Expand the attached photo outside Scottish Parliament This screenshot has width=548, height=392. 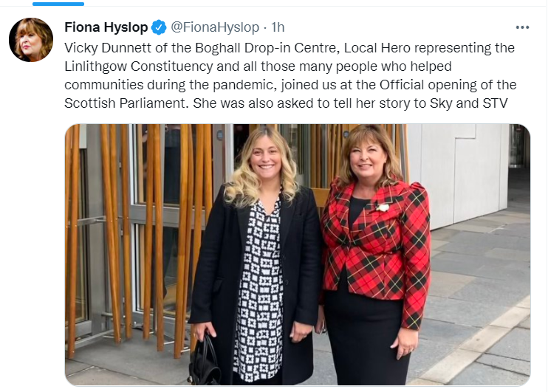(298, 255)
